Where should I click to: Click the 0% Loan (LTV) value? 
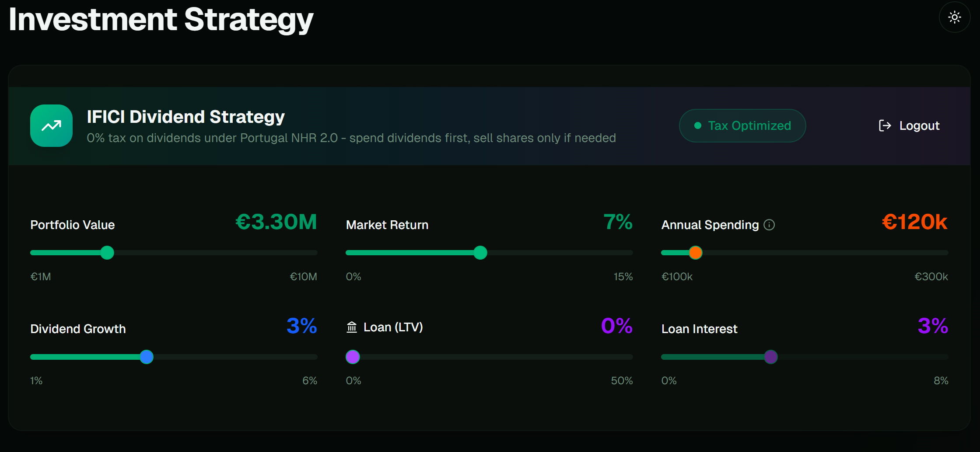point(616,326)
